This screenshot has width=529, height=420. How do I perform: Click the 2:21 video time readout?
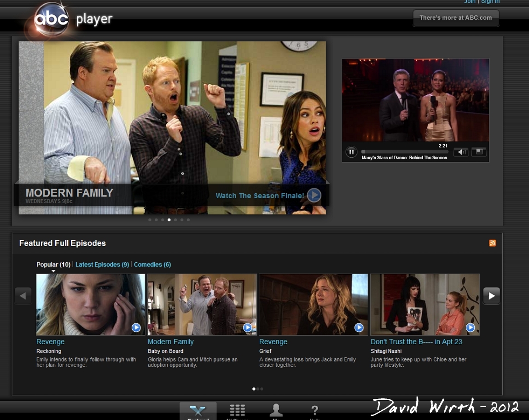tap(442, 146)
